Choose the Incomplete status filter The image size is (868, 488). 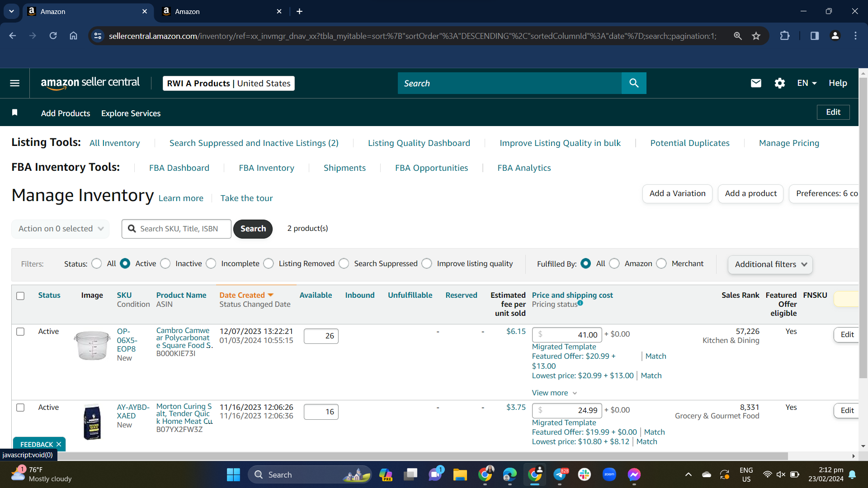(x=211, y=263)
